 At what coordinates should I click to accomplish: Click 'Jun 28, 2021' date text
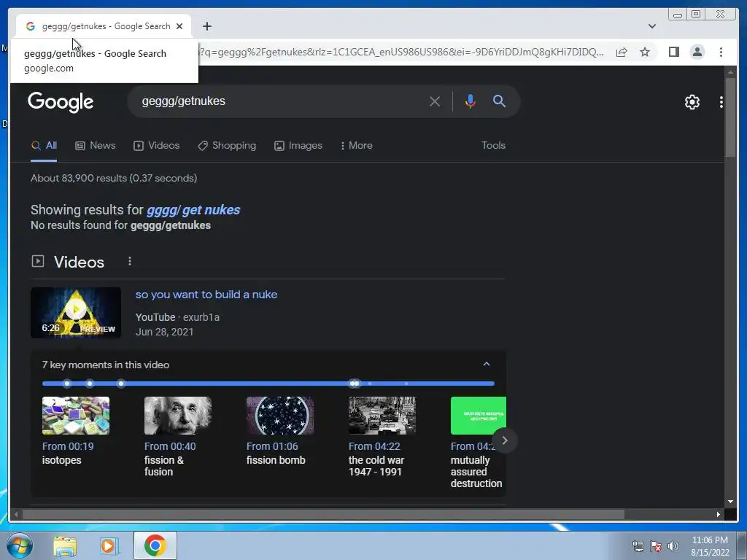[x=164, y=332]
